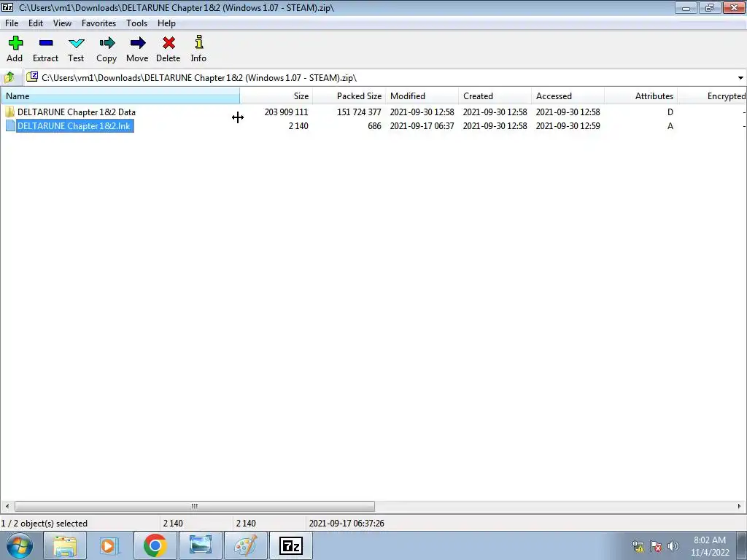This screenshot has height=560, width=747.
Task: Click the horizontal scrollbar thumb
Action: pyautogui.click(x=194, y=506)
